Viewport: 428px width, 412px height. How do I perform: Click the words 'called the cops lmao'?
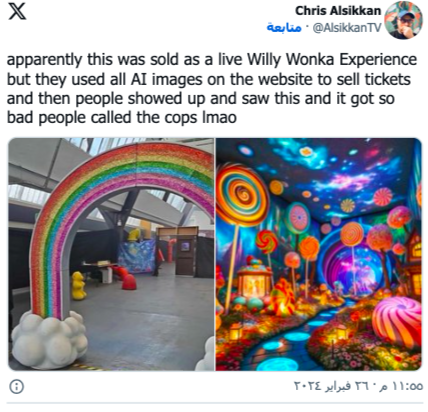[x=163, y=118]
